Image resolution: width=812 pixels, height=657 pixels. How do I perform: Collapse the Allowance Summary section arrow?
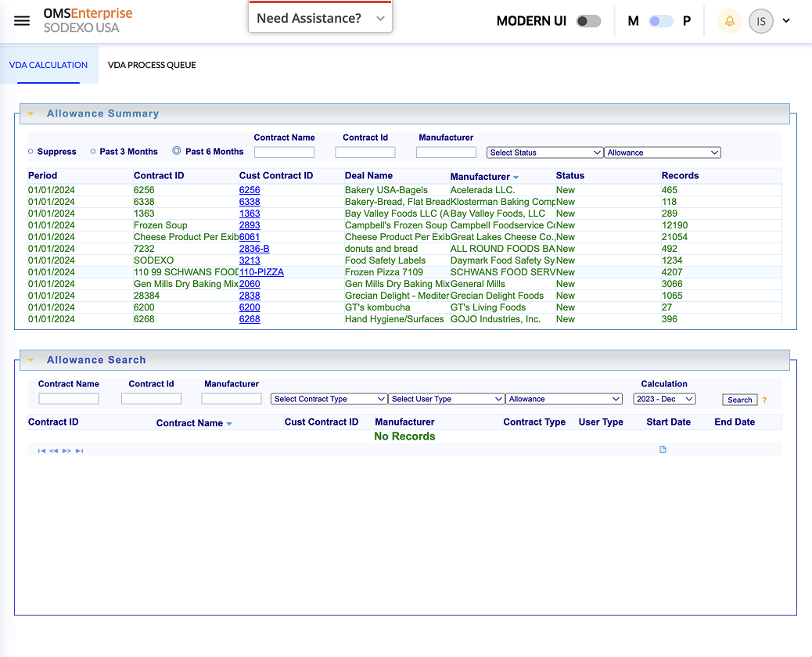(31, 113)
